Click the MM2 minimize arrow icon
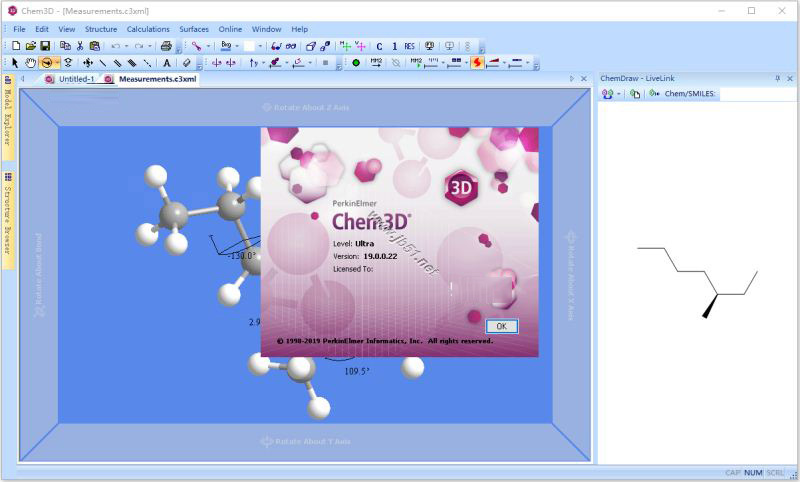The width and height of the screenshot is (800, 482). coord(376,63)
